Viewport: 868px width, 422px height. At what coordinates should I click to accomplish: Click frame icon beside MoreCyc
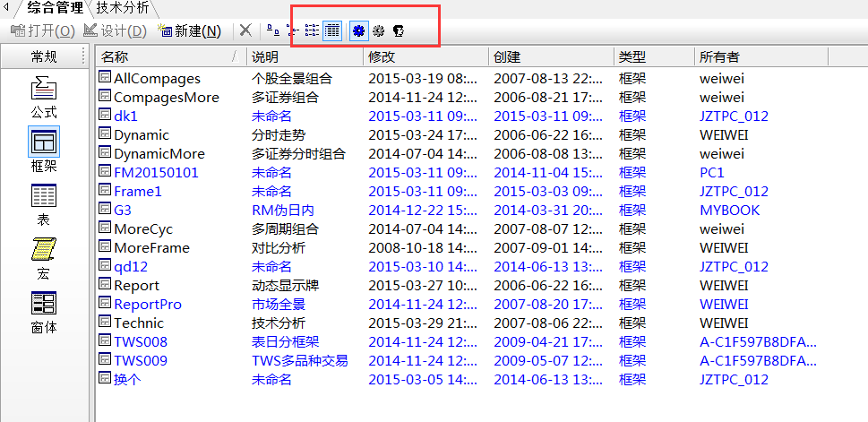pos(105,228)
